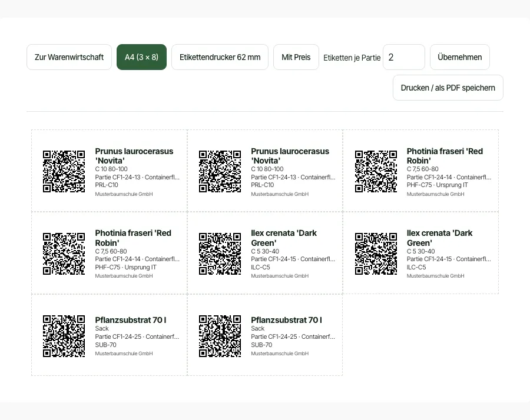The image size is (530, 420).
Task: Go back via Zur Warenwirtschaft button
Action: (69, 57)
